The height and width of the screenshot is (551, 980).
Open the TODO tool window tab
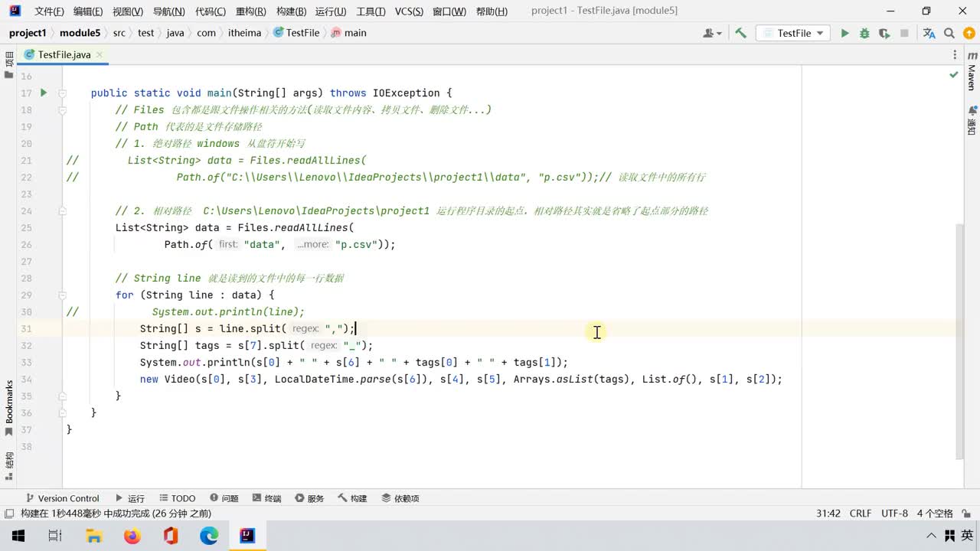pyautogui.click(x=177, y=498)
